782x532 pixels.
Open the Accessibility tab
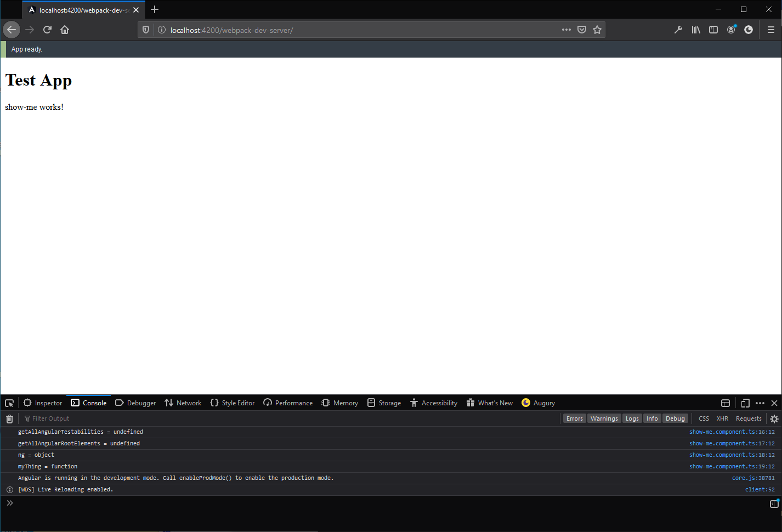(434, 403)
